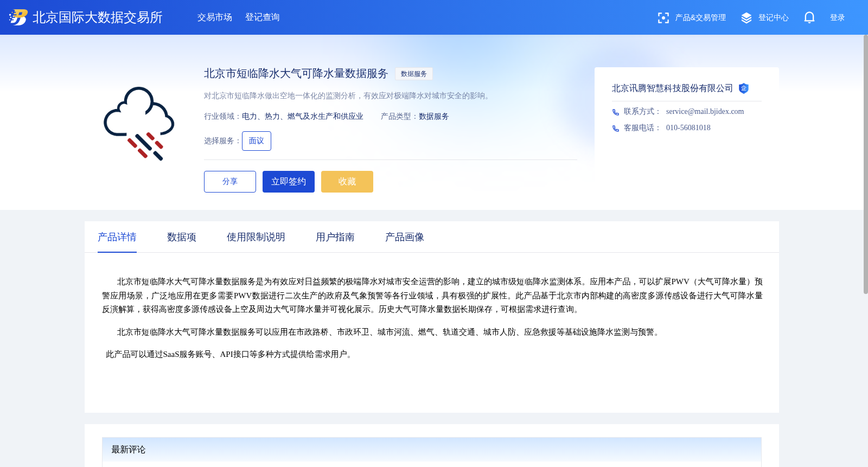Open 登记中心 menu item

774,18
